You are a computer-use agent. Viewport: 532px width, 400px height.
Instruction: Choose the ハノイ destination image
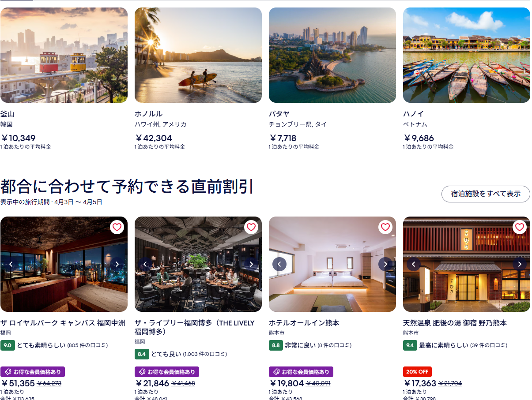coord(467,55)
